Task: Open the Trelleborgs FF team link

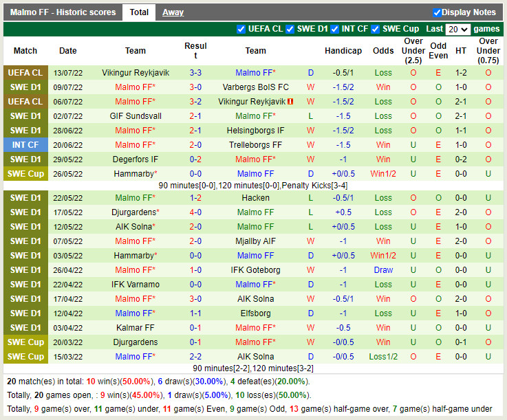Action: pyautogui.click(x=255, y=145)
